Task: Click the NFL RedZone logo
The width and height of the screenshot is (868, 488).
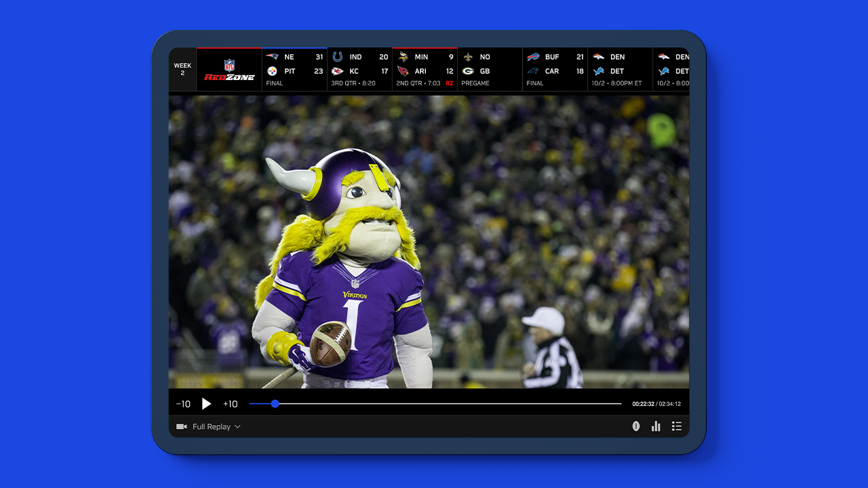Action: click(x=229, y=70)
